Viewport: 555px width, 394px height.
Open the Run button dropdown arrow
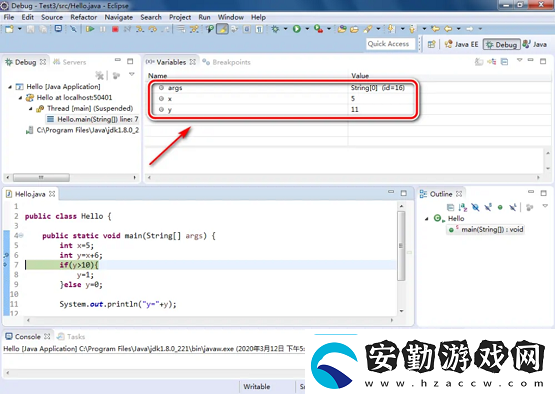(x=307, y=29)
